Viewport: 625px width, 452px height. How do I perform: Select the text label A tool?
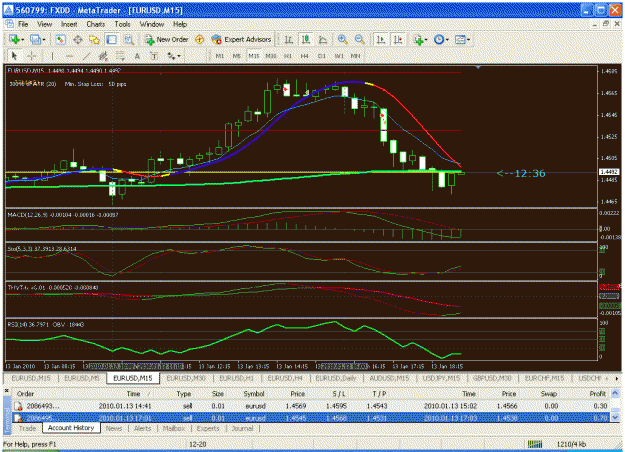[x=137, y=56]
